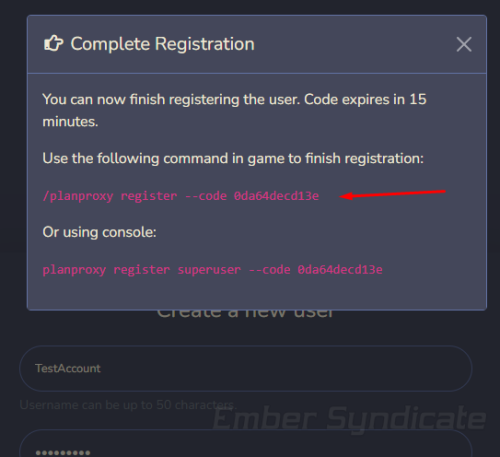Screen dimensions: 500x457
Task: Click the word superuser in console command
Action: pos(209,270)
